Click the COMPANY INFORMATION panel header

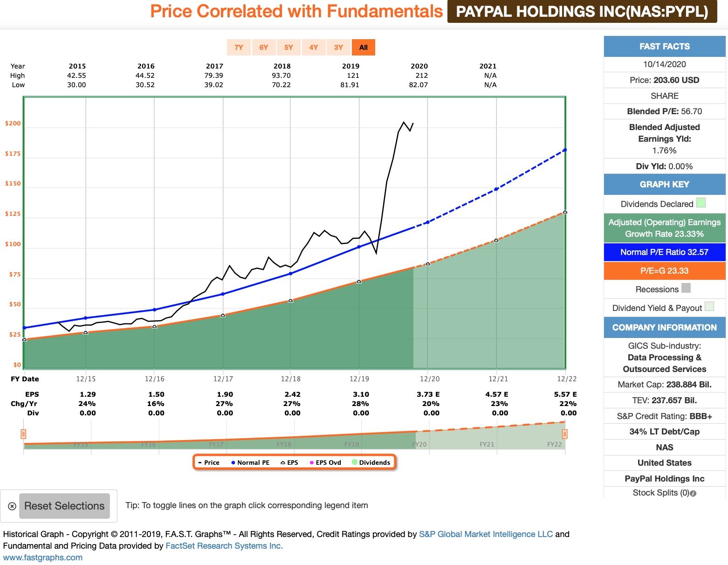coord(665,328)
